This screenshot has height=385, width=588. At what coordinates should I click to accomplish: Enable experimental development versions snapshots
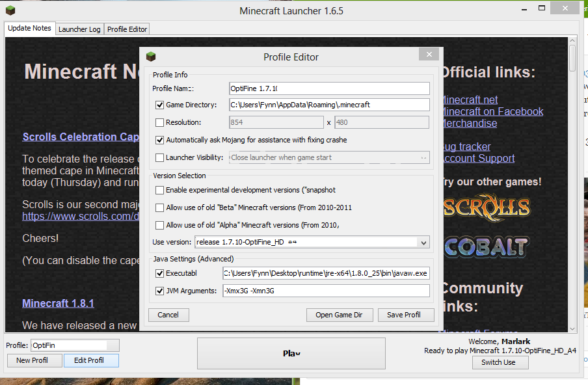[160, 190]
